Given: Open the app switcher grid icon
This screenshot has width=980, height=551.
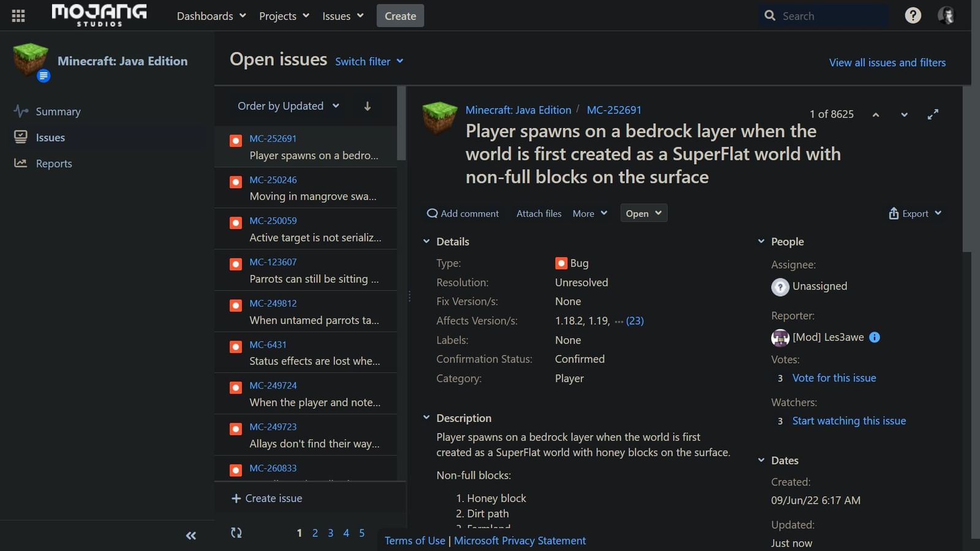Looking at the screenshot, I should (x=18, y=15).
